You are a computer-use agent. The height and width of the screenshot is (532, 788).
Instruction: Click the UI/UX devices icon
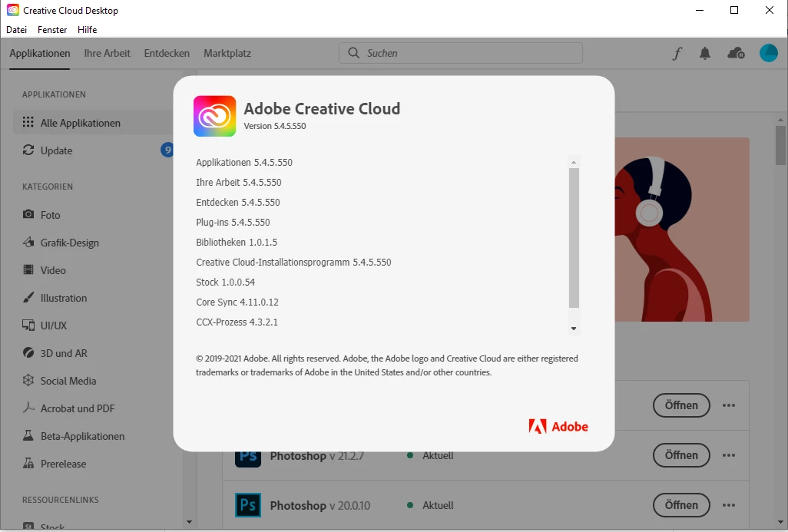(28, 325)
